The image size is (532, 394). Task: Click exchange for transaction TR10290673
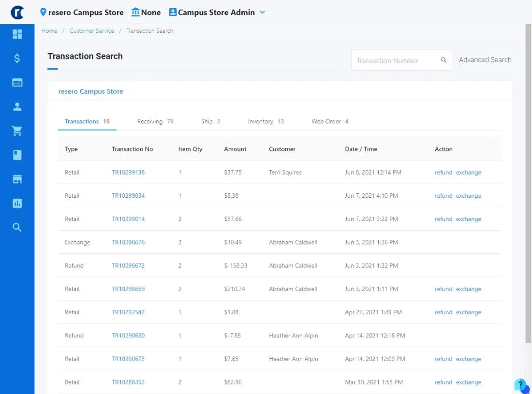point(469,359)
